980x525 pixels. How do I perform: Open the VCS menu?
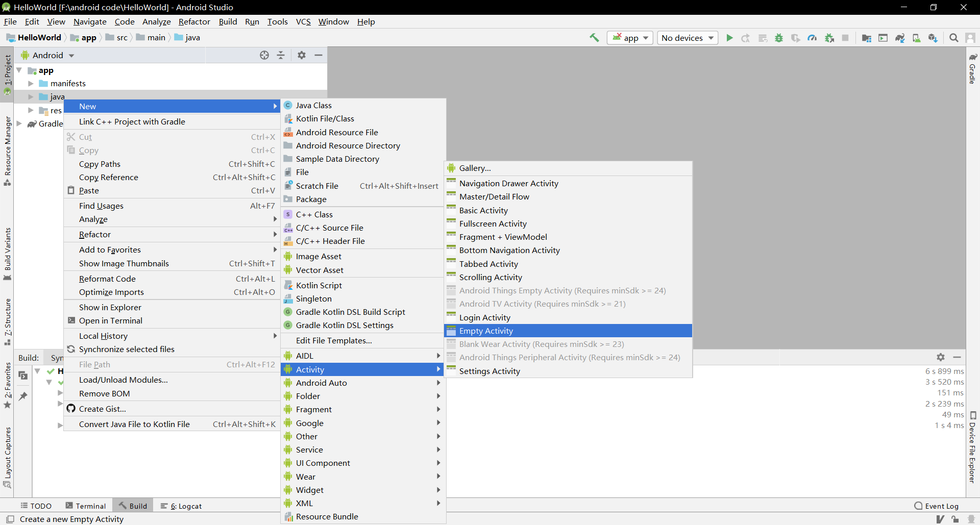(303, 21)
